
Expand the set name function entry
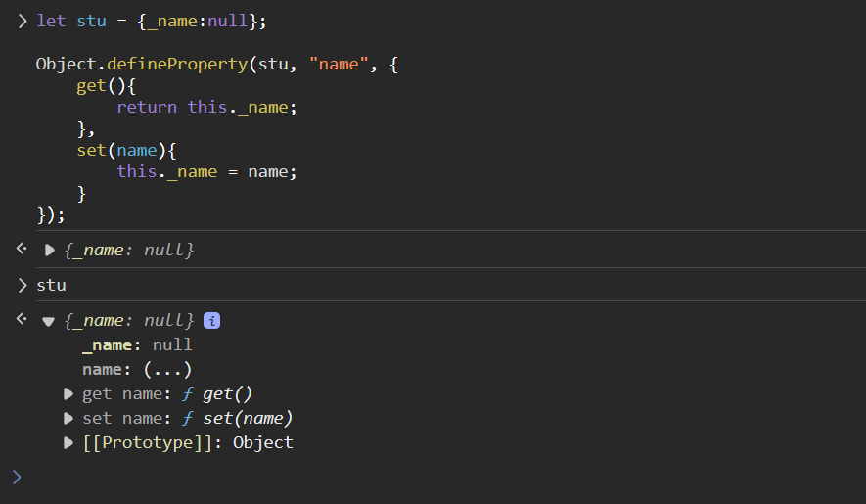click(x=68, y=419)
